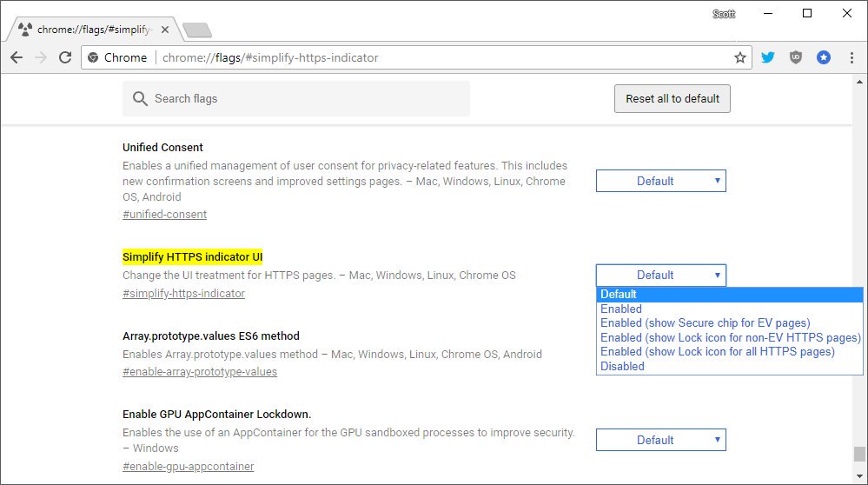Expand the Unified Consent dropdown

660,181
